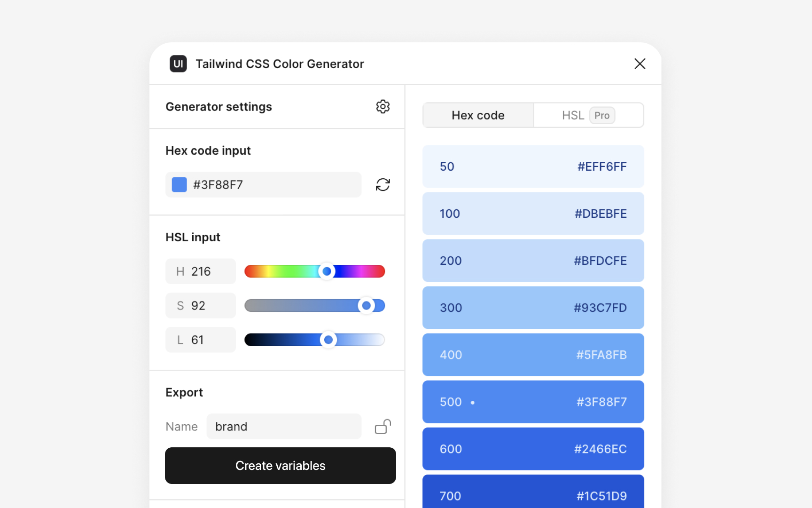Screen dimensions: 812x508
Task: Click the refresh icon beside hex input
Action: coord(383,184)
